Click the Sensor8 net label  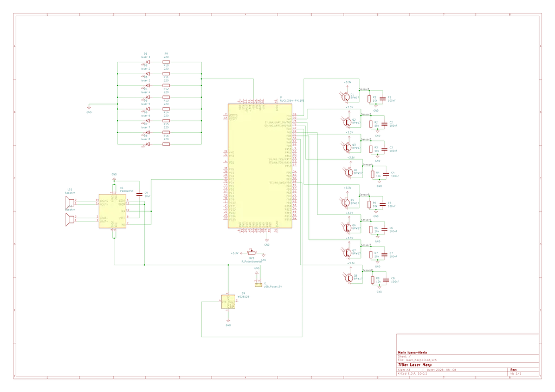tap(367, 270)
